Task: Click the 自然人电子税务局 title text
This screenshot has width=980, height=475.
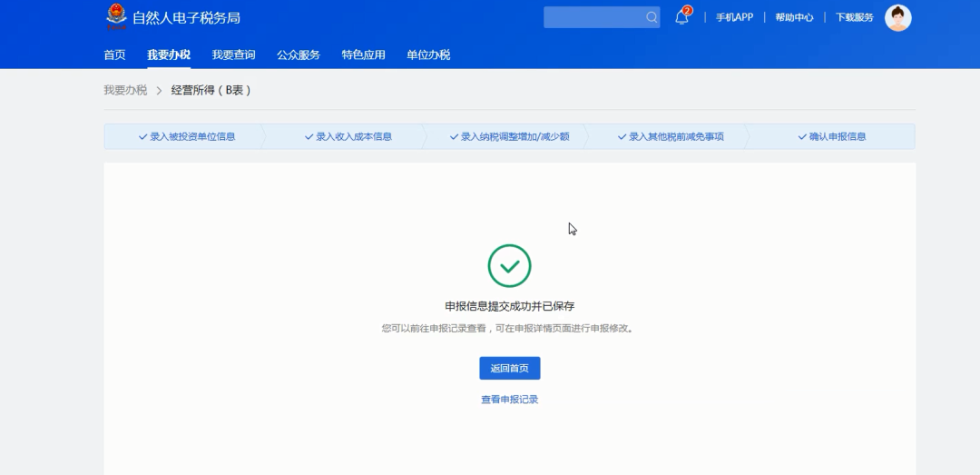Action: click(186, 17)
